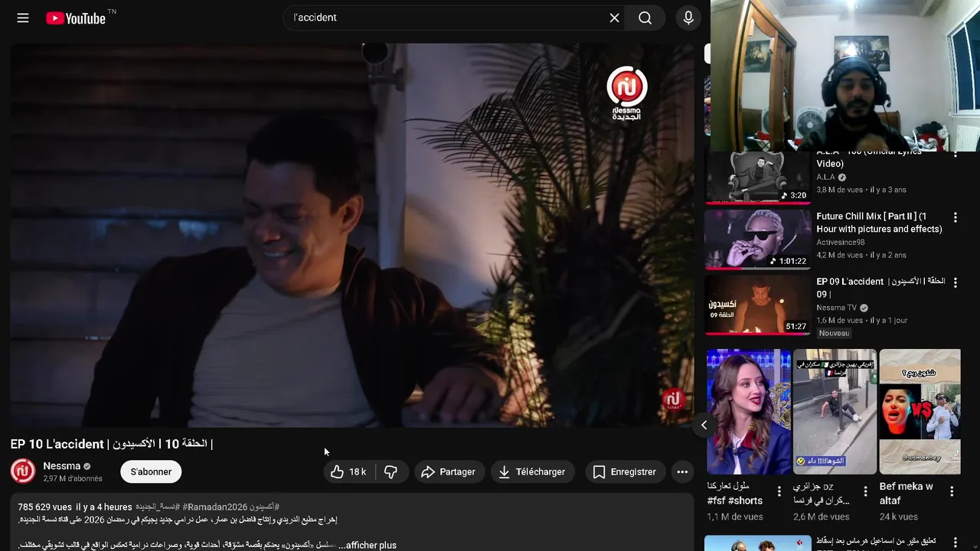Image resolution: width=980 pixels, height=551 pixels.
Task: Subscribe with the S'abonner button
Action: pyautogui.click(x=151, y=471)
